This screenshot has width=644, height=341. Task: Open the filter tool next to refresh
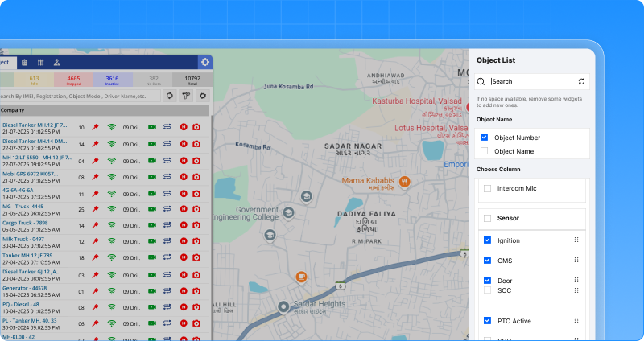point(186,95)
